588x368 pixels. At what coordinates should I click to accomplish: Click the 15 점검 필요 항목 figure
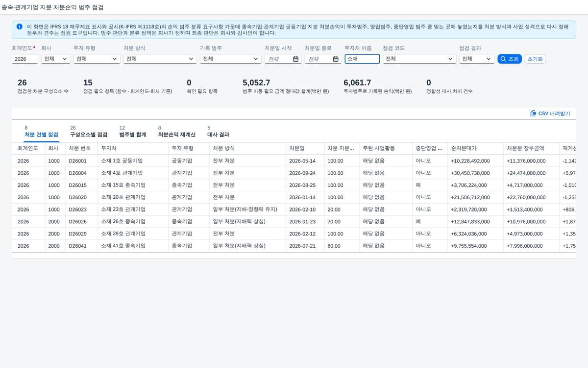(x=88, y=82)
